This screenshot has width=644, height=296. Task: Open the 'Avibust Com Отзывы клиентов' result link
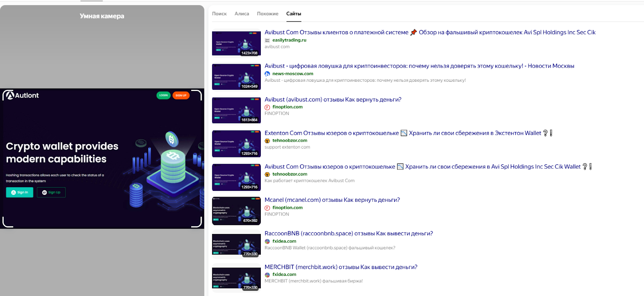pos(430,32)
